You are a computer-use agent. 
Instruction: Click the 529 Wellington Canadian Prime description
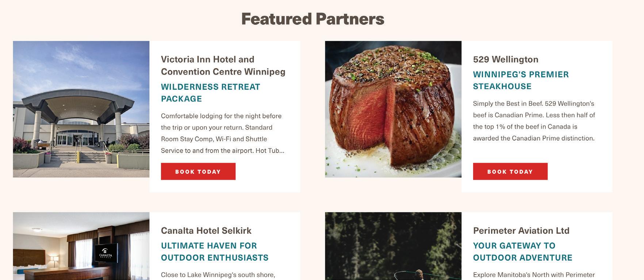point(534,121)
